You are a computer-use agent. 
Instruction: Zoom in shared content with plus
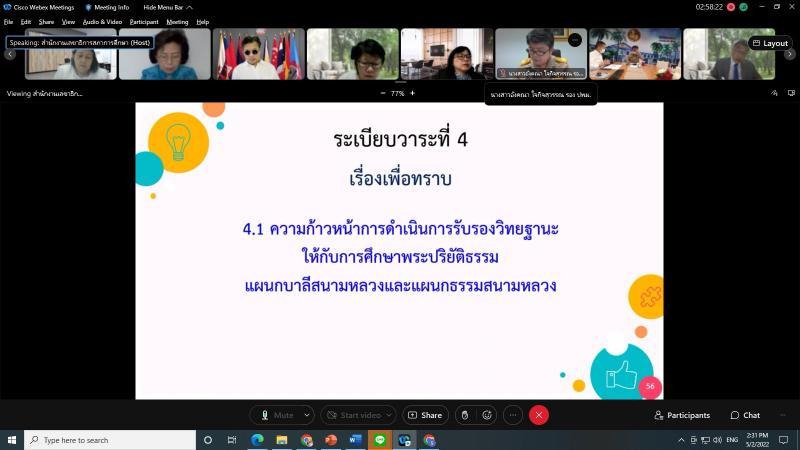(x=412, y=93)
